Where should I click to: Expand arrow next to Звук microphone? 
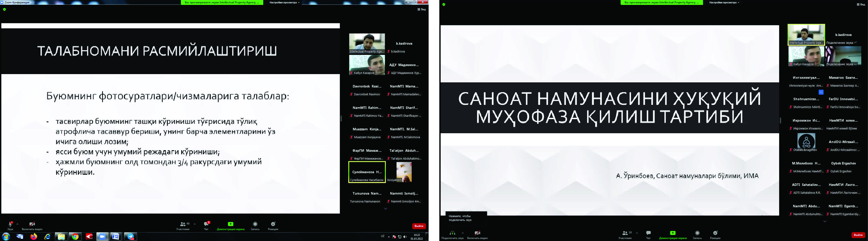click(18, 224)
